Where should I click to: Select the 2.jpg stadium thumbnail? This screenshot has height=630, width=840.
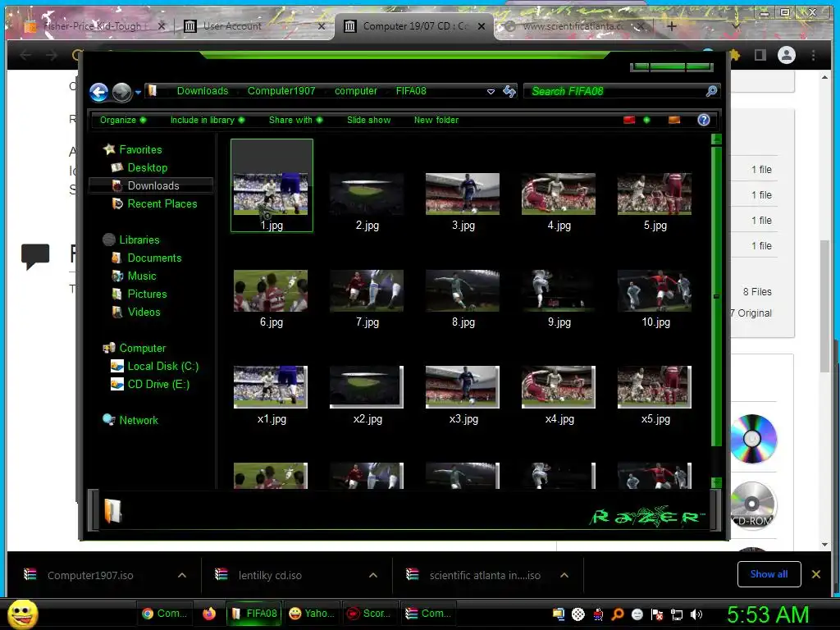(x=367, y=194)
